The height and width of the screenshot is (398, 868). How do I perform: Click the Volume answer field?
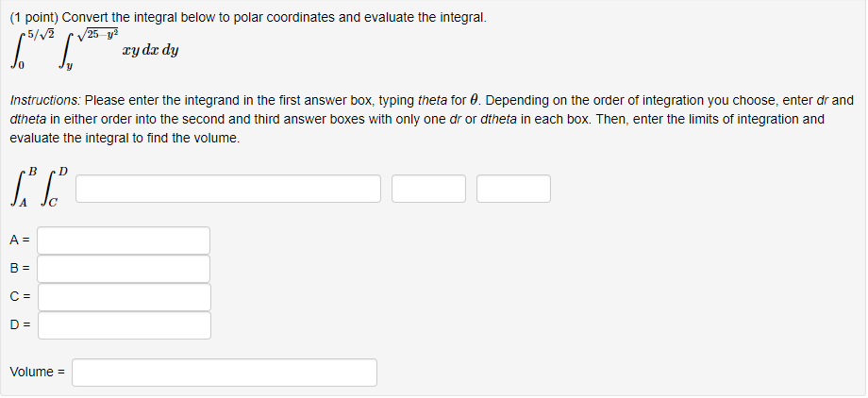[225, 373]
